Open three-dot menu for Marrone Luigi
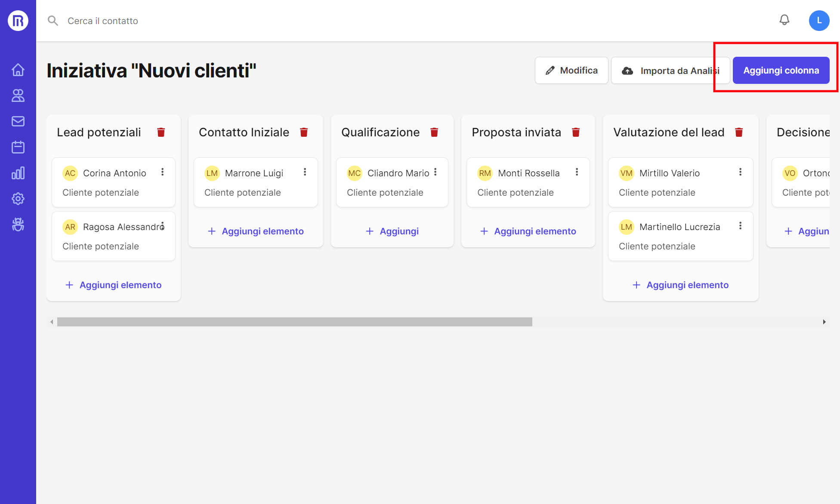This screenshot has height=504, width=840. click(305, 172)
